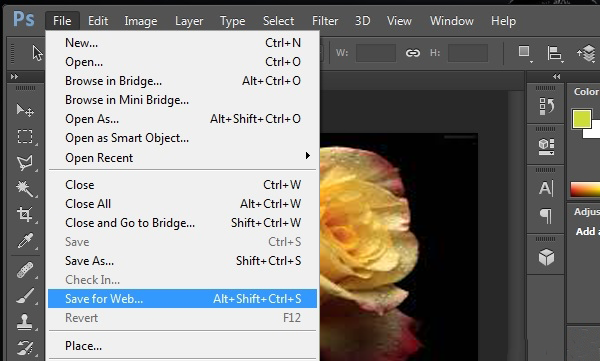Open the 3D menu
This screenshot has width=600, height=361.
tap(362, 21)
